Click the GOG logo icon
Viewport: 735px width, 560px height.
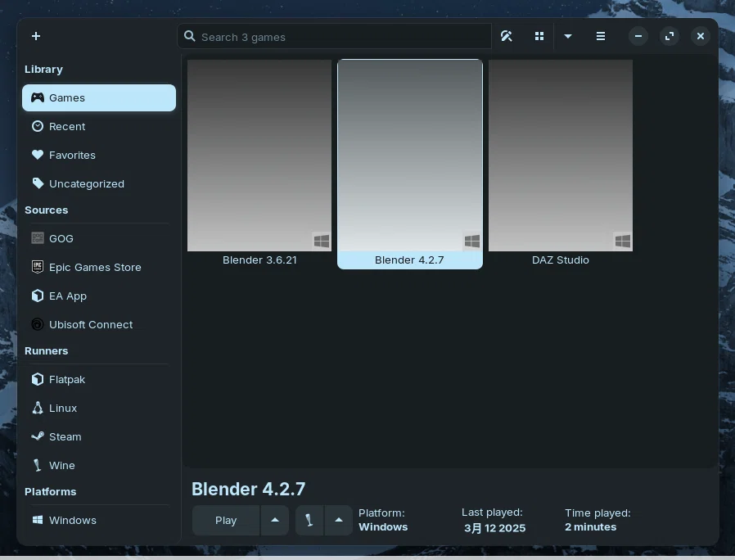coord(38,238)
